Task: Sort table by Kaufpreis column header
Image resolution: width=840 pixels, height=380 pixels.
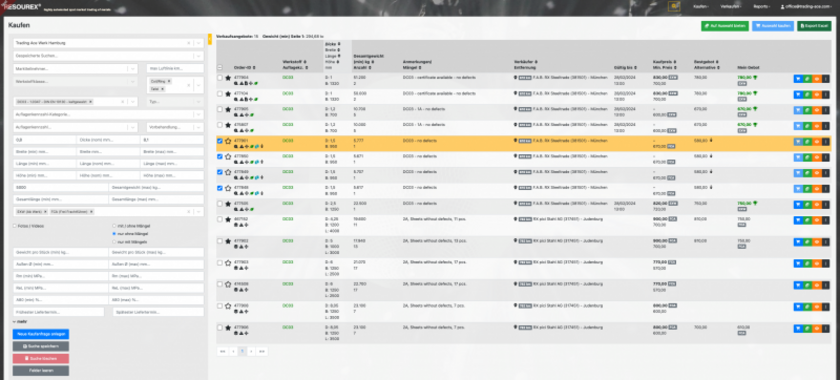Action: [665, 62]
